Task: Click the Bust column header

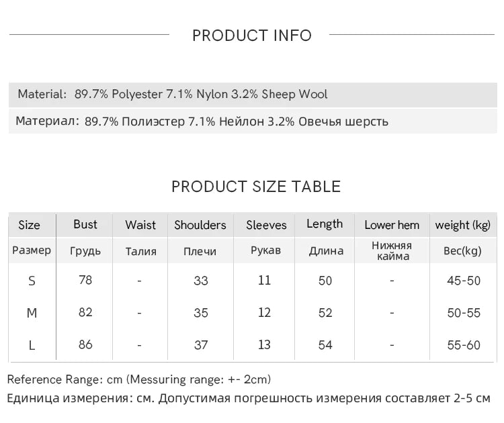Action: [x=85, y=224]
